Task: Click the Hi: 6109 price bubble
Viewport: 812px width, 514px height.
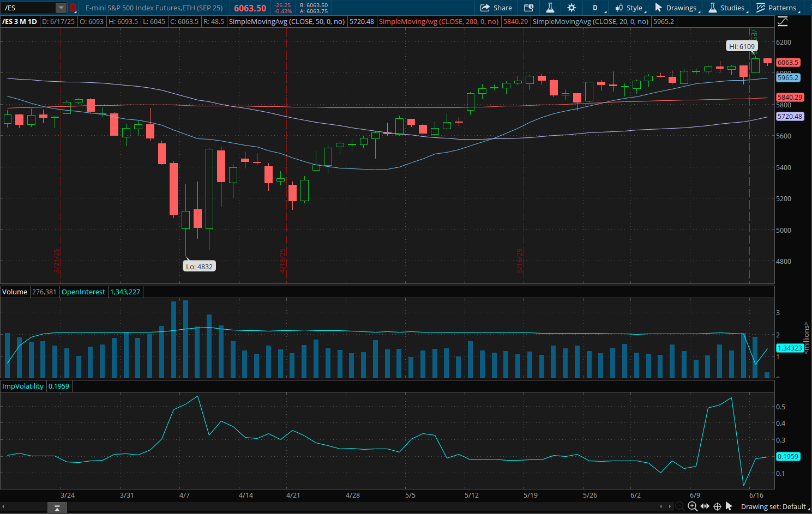Action: 742,46
